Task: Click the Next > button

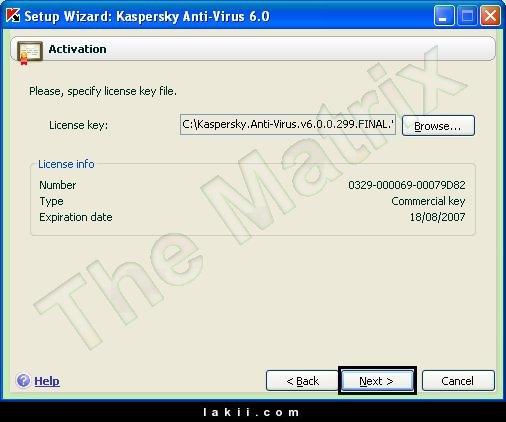Action: click(x=377, y=381)
